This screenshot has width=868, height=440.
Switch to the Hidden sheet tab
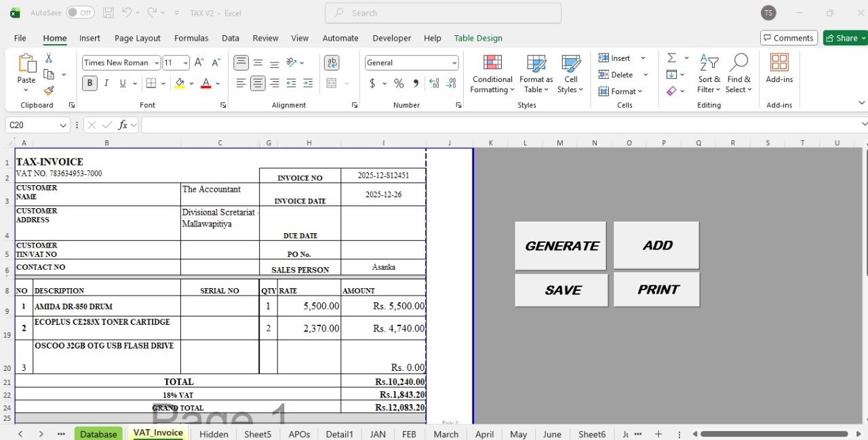(x=214, y=434)
